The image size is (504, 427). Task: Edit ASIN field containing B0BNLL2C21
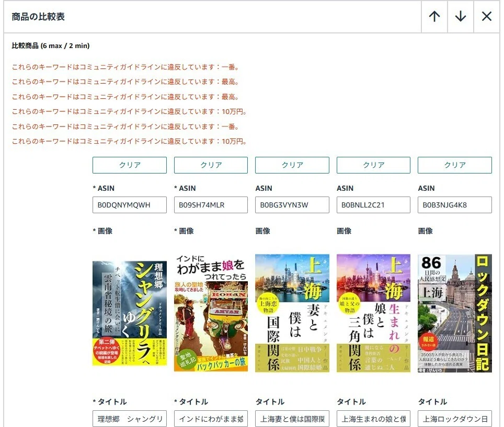click(x=373, y=205)
